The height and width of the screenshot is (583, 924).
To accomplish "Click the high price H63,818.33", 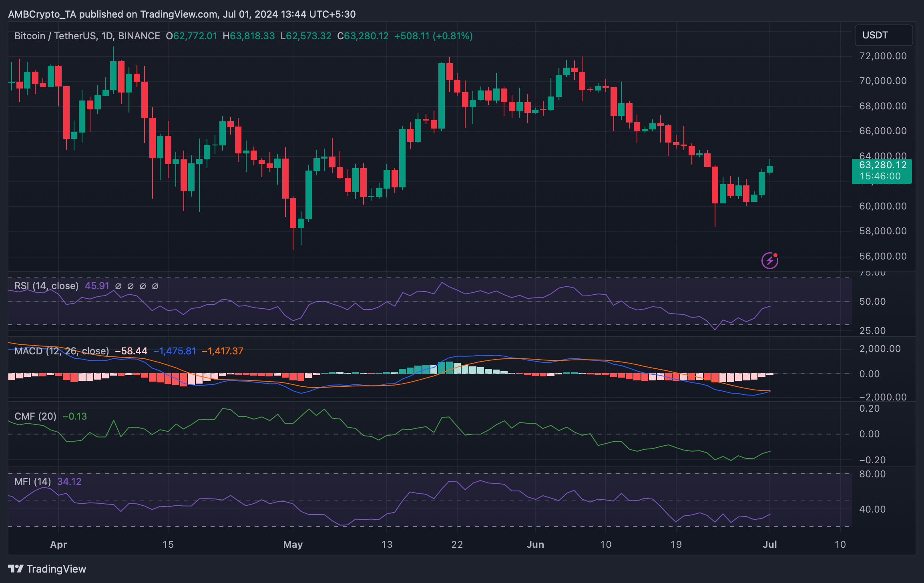I will point(249,36).
